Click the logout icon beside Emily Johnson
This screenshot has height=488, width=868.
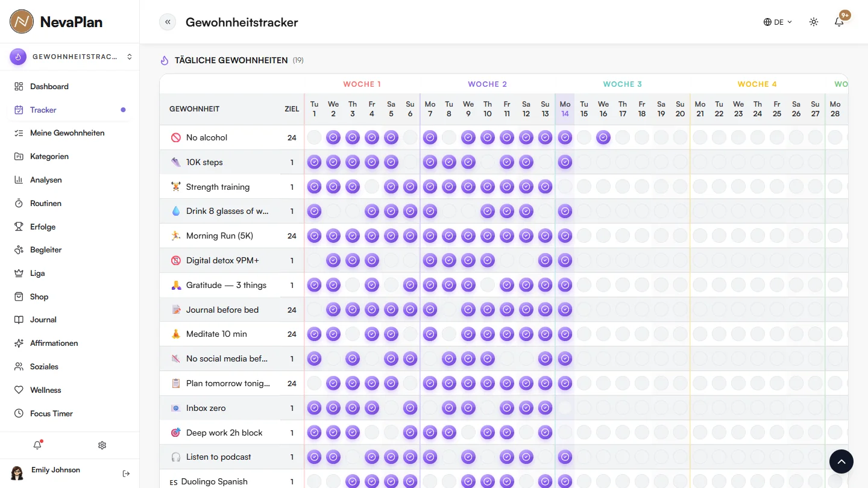(126, 474)
